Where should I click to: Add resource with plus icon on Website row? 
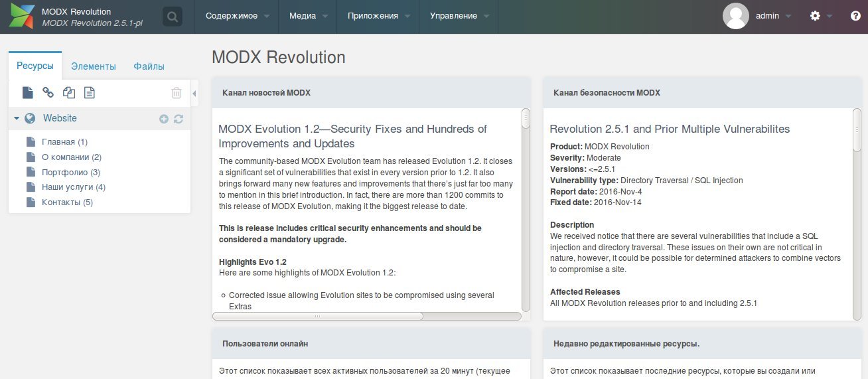pyautogui.click(x=164, y=119)
